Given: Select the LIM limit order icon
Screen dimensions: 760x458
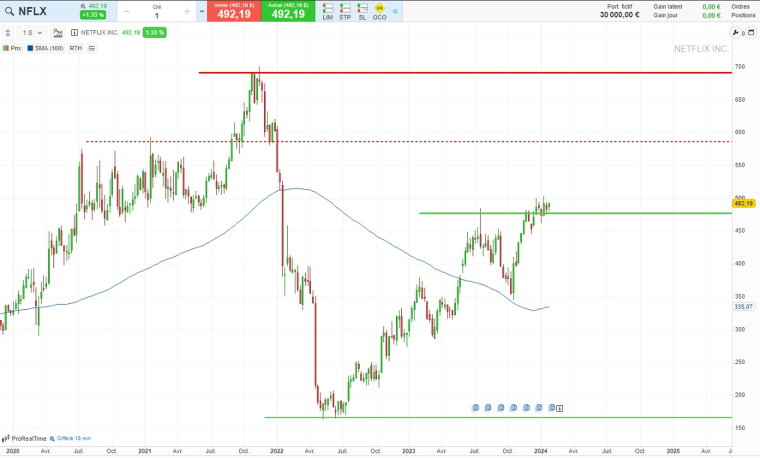Looking at the screenshot, I should pos(328,11).
